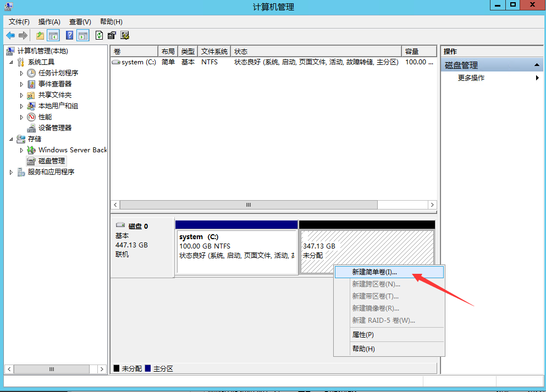Expand the Windows Server Back node
The image size is (546, 392).
[22, 150]
